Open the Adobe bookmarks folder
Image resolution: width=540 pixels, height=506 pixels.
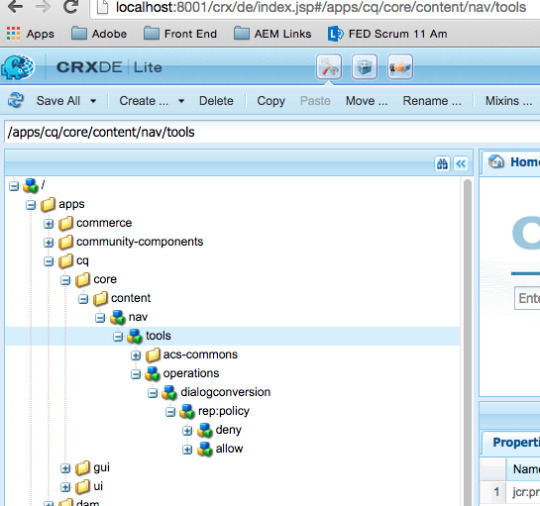pyautogui.click(x=99, y=34)
